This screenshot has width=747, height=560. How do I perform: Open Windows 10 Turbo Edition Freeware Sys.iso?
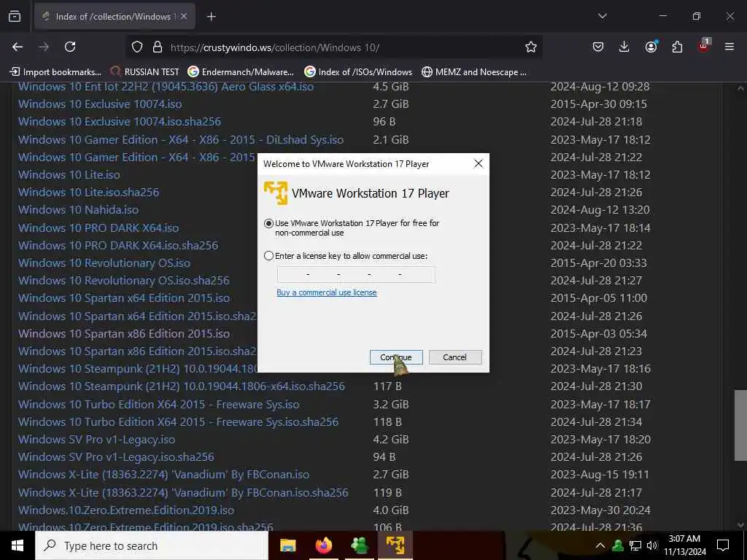[x=159, y=404]
